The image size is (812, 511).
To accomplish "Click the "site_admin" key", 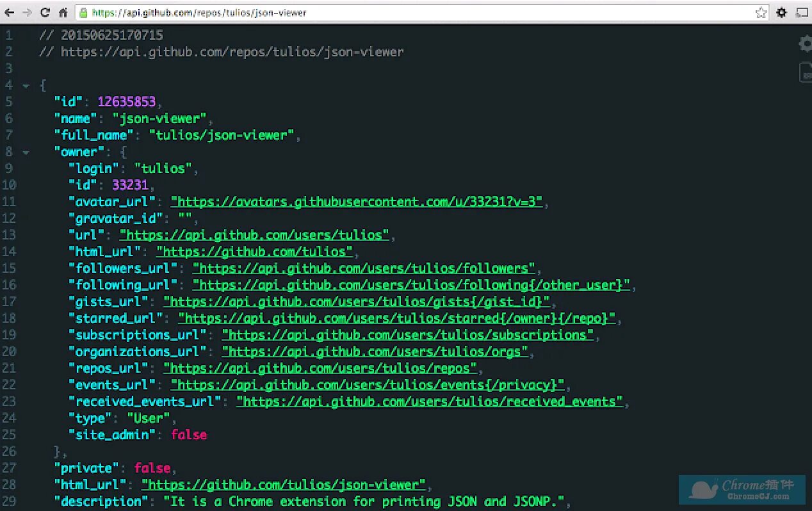I will click(x=112, y=435).
